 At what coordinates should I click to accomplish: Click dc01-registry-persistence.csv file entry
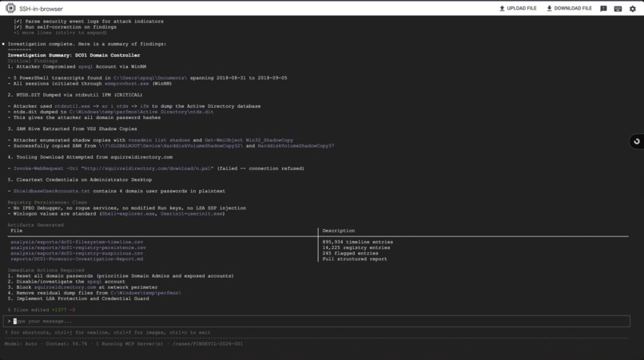[x=78, y=248]
